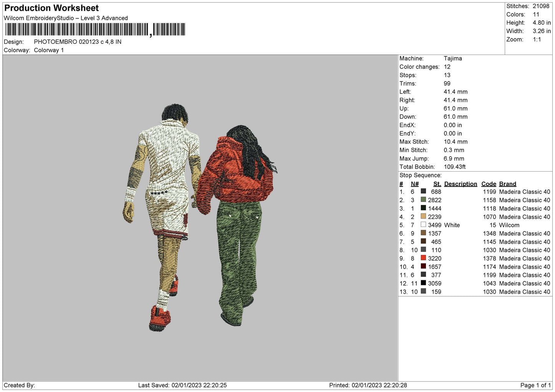Click the dark gray swatch in stop row 11
The width and height of the screenshot is (555, 392).
423,275
